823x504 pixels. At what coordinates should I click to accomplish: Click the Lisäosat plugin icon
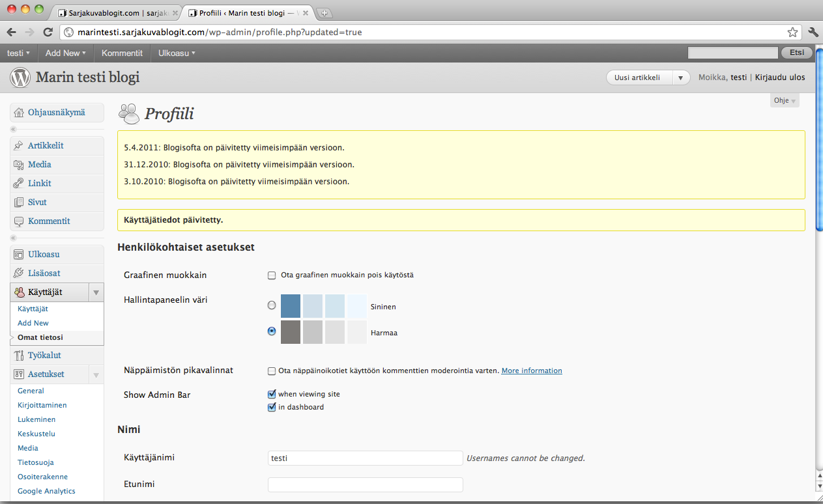click(19, 273)
